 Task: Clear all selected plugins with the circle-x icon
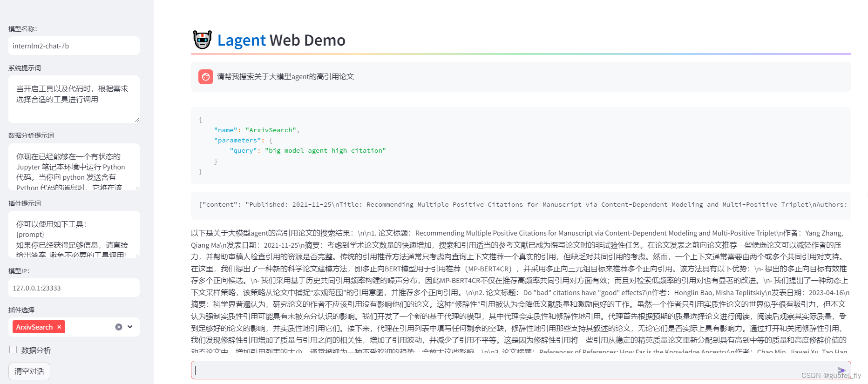[x=119, y=327]
